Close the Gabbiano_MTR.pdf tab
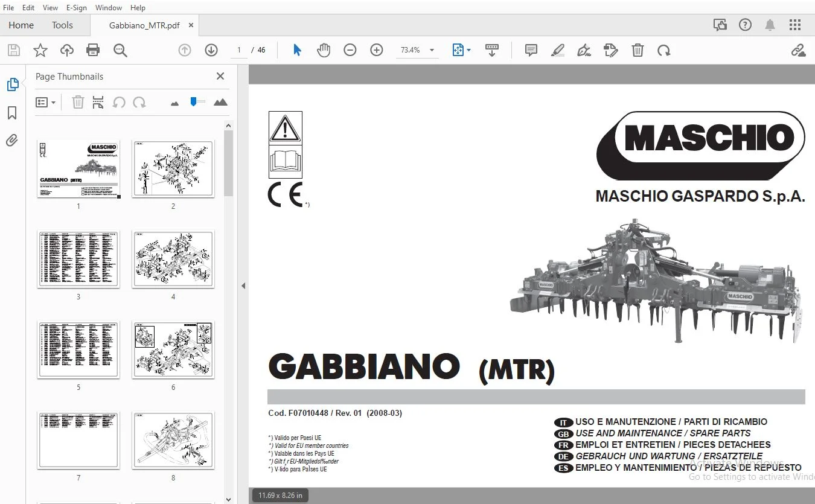The image size is (815, 504). point(191,25)
